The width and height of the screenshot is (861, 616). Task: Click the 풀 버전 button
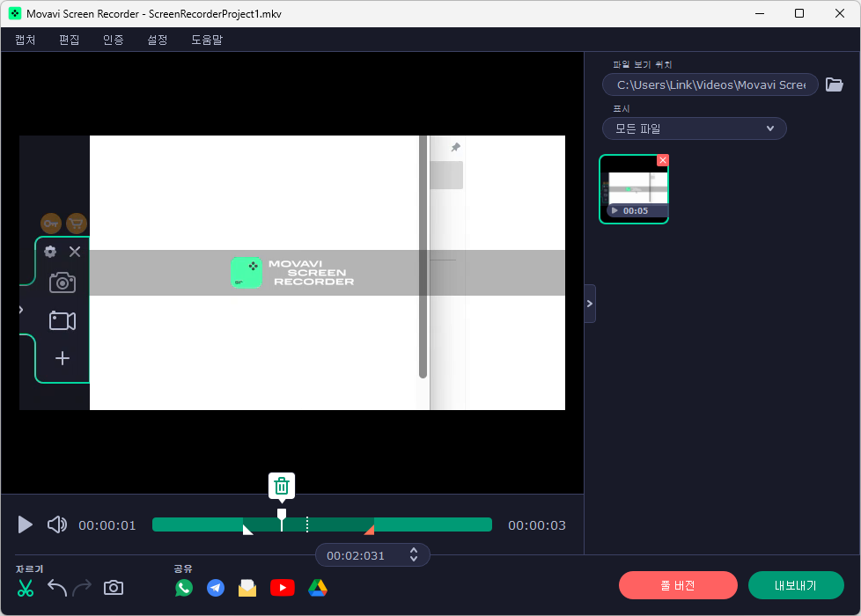(x=678, y=585)
